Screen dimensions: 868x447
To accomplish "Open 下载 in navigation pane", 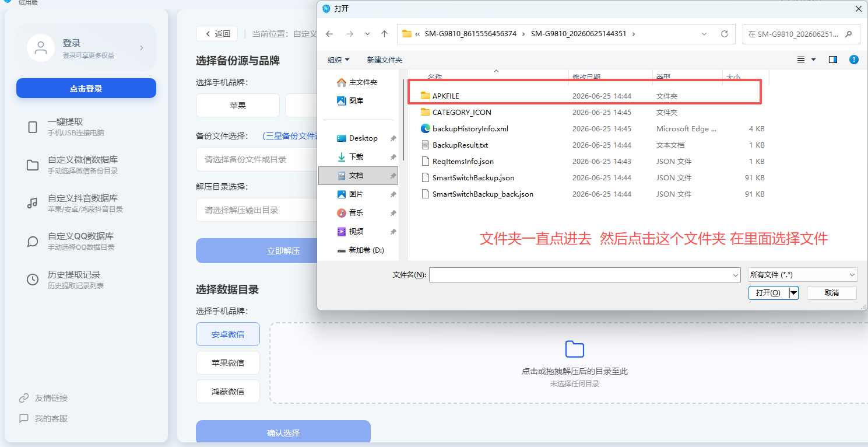I will (351, 157).
